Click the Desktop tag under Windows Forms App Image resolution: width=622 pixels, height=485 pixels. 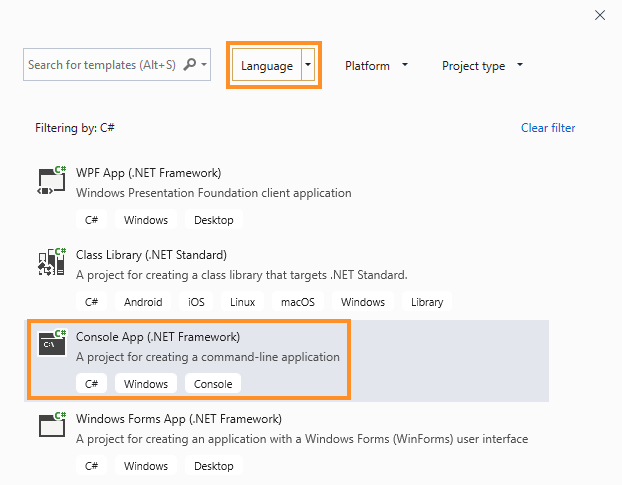[x=214, y=466]
